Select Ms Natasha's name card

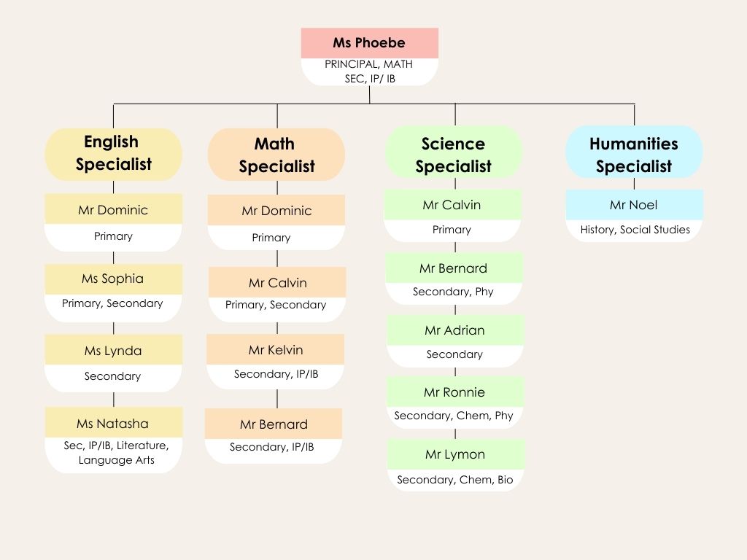tap(113, 440)
